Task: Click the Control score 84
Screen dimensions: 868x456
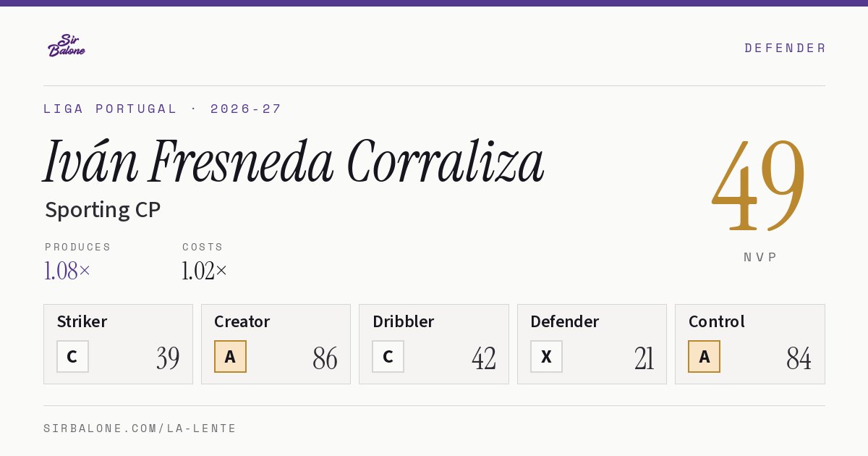Action: pos(799,358)
